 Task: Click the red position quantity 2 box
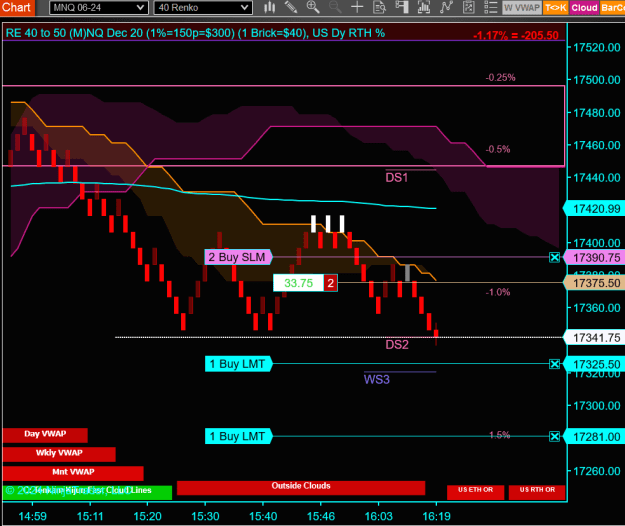pyautogui.click(x=330, y=283)
